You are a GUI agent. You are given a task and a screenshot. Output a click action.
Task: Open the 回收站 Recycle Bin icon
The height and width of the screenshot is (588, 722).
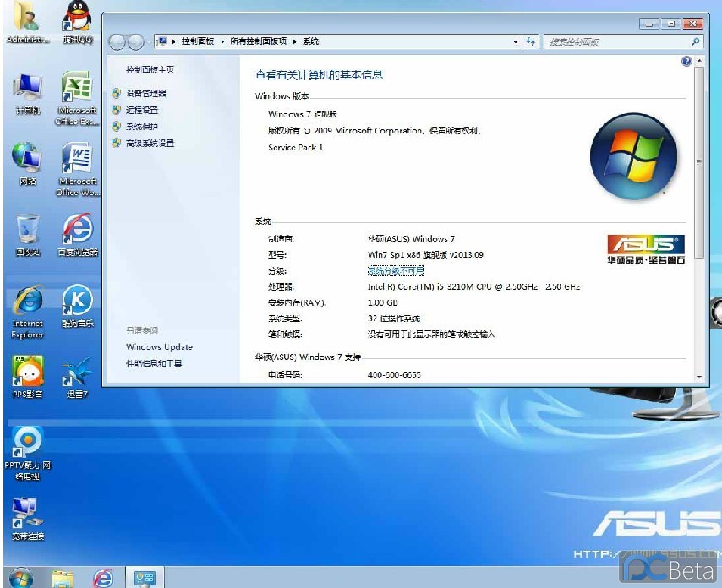[x=28, y=235]
